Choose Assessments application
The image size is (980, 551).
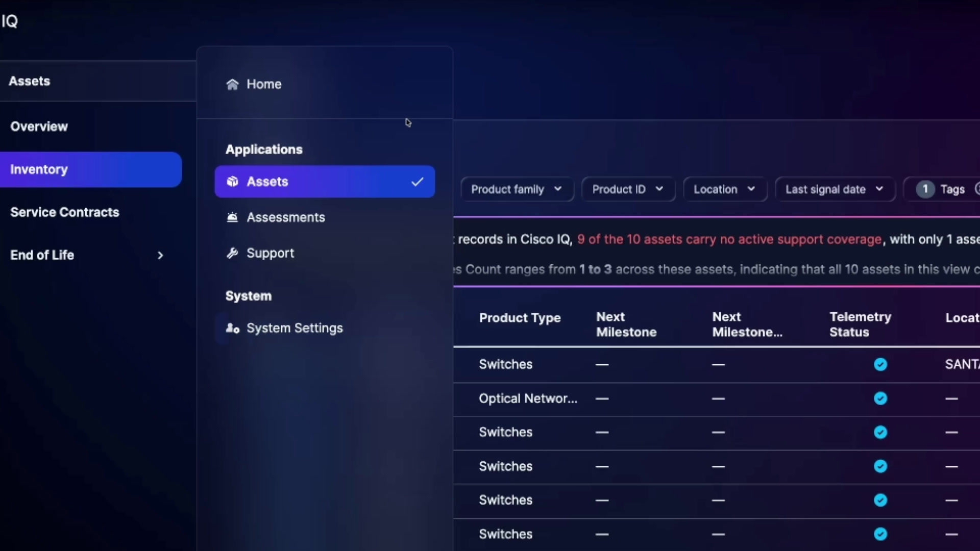click(325, 217)
